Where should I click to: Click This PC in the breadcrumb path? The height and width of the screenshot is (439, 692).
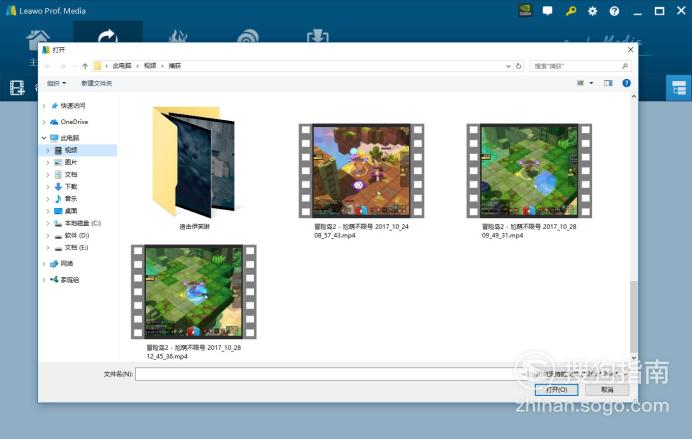click(x=122, y=66)
